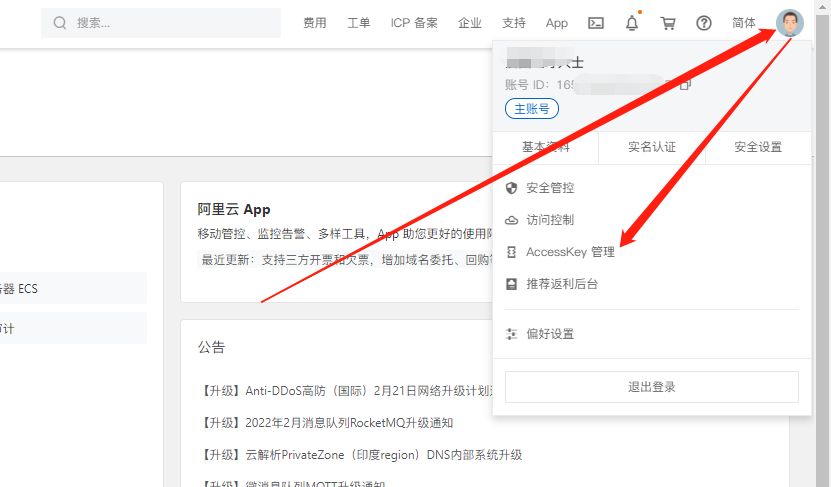The image size is (831, 487).
Task: Open the ICP 备案 menu item
Action: click(x=414, y=23)
